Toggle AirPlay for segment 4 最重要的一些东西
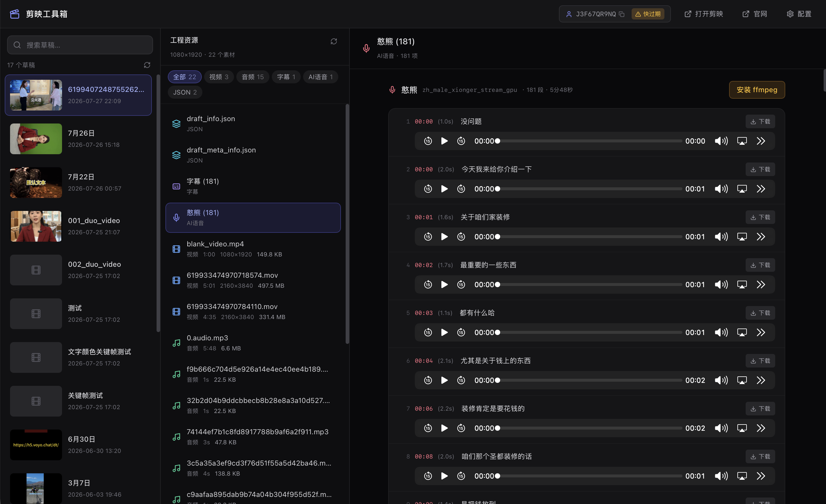The image size is (826, 504). [742, 284]
